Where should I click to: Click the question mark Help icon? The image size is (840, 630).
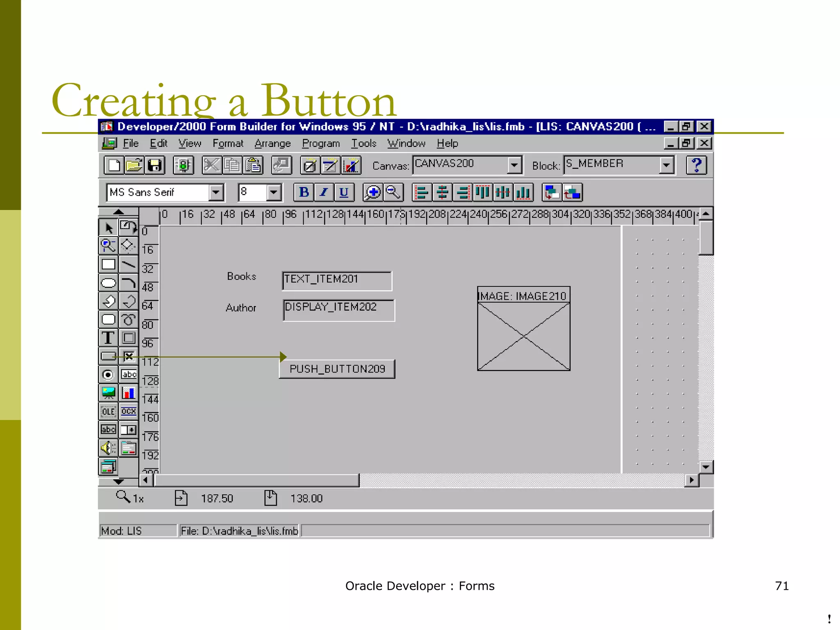pos(696,165)
